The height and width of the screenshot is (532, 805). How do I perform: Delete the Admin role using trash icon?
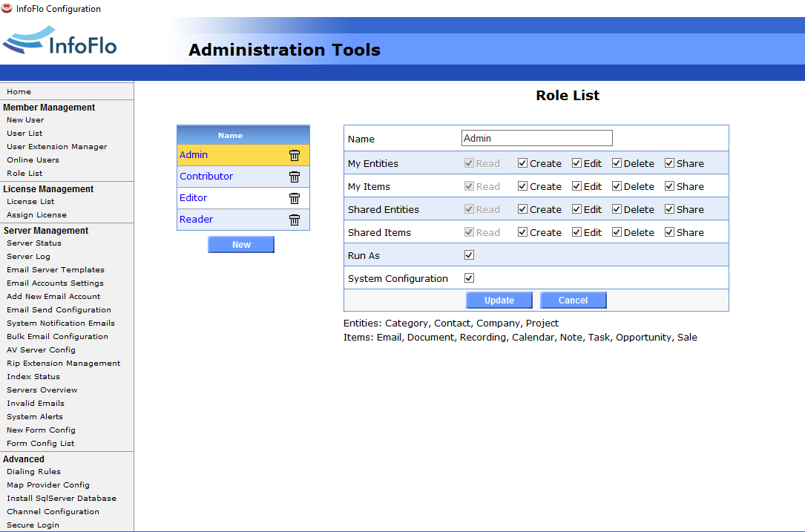[295, 155]
